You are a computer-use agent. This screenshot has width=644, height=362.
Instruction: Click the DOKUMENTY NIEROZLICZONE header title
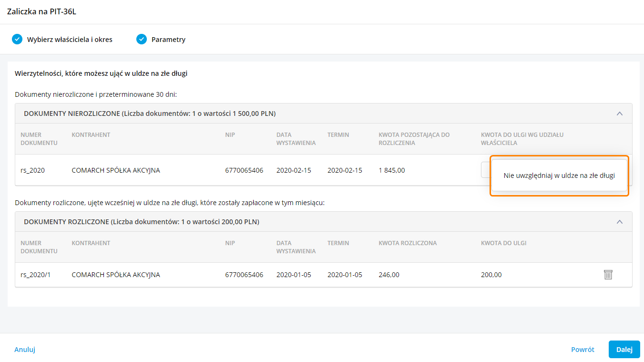[x=150, y=114]
